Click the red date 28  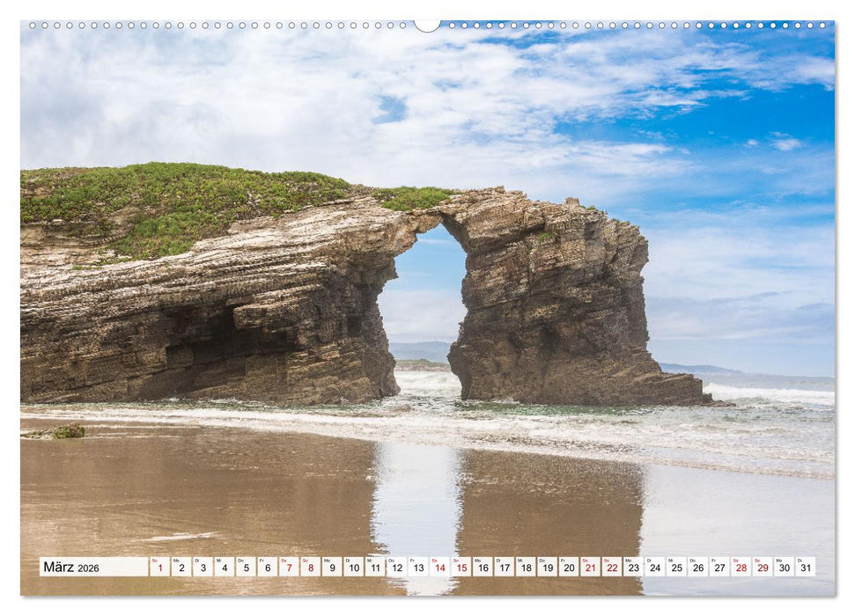pos(741,567)
